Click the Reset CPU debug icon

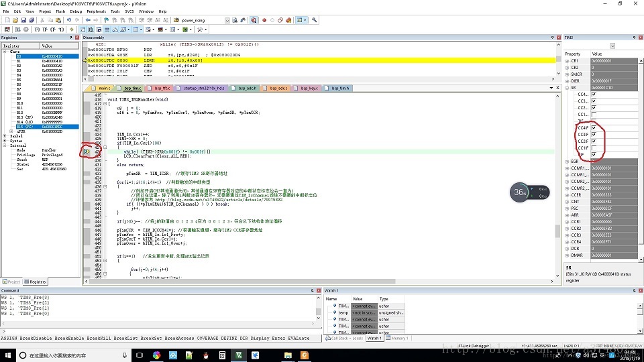tap(7, 29)
